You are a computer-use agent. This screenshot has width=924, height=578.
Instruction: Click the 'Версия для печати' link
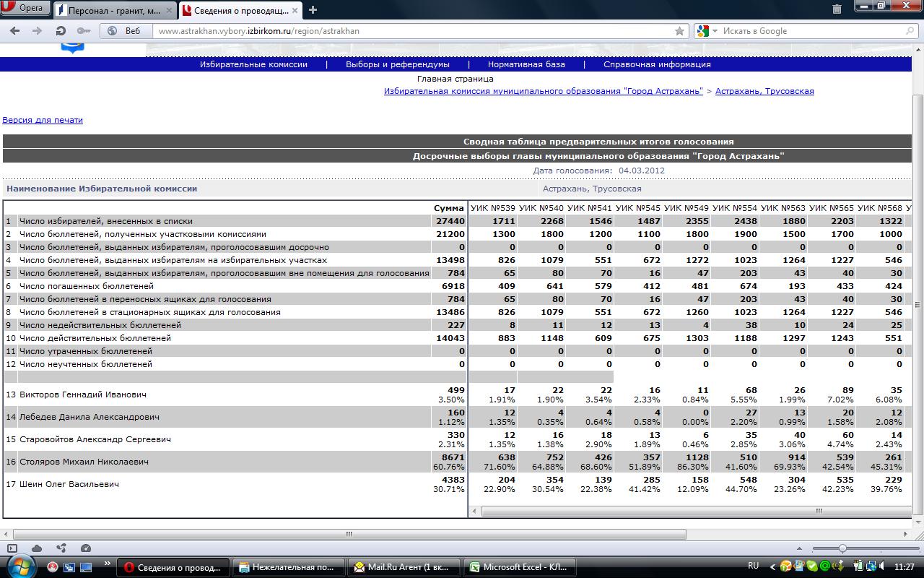pos(43,120)
